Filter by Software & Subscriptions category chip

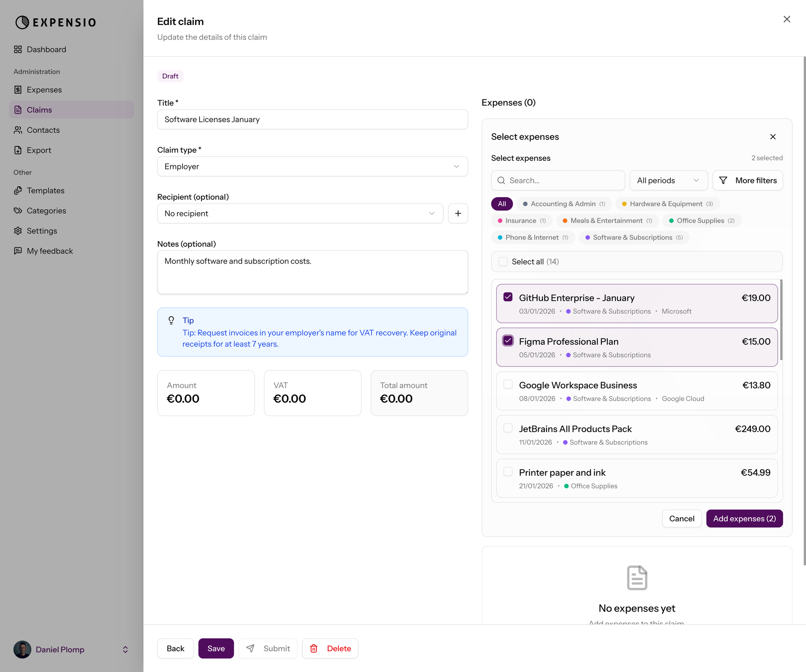click(x=634, y=237)
